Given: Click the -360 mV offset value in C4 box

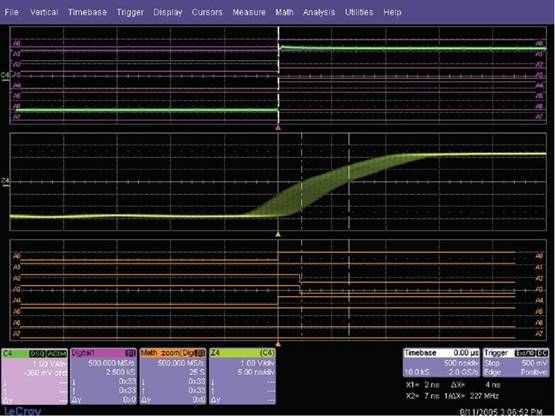Looking at the screenshot, I should [x=46, y=373].
